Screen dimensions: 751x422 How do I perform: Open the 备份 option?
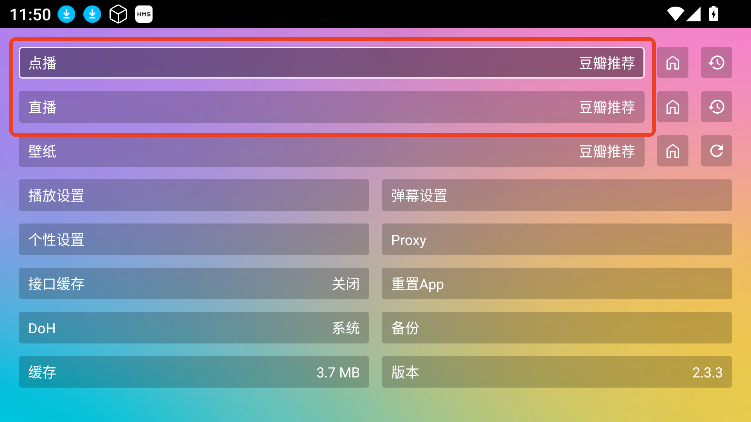(557, 328)
